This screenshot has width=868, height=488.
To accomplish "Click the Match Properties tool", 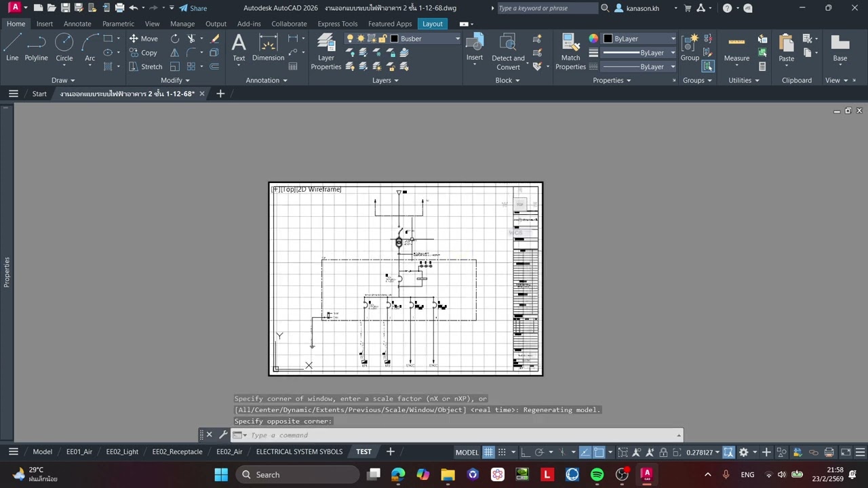I will pyautogui.click(x=570, y=52).
